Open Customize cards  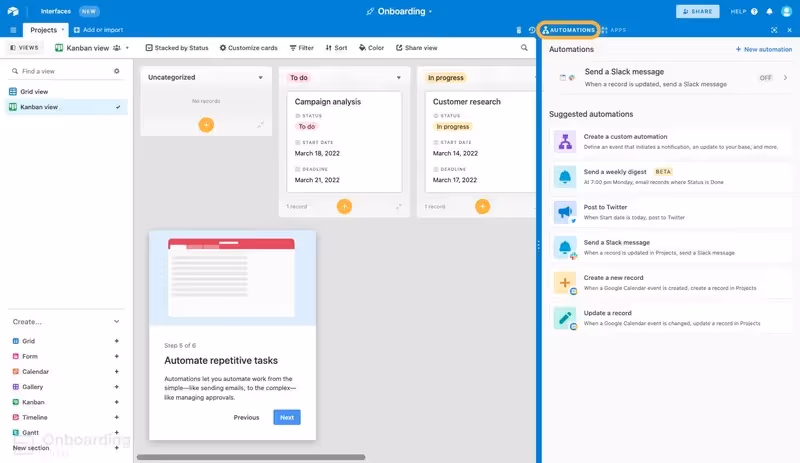tap(248, 48)
